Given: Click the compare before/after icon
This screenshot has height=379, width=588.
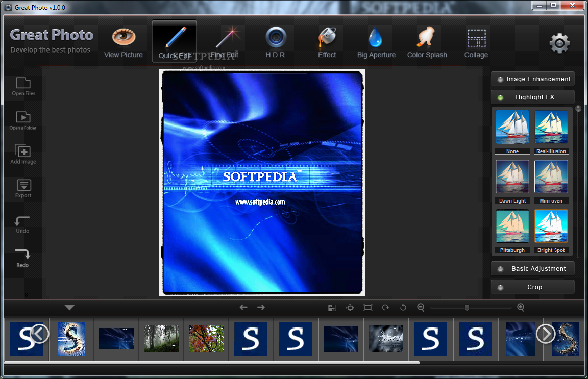Looking at the screenshot, I should tap(332, 308).
